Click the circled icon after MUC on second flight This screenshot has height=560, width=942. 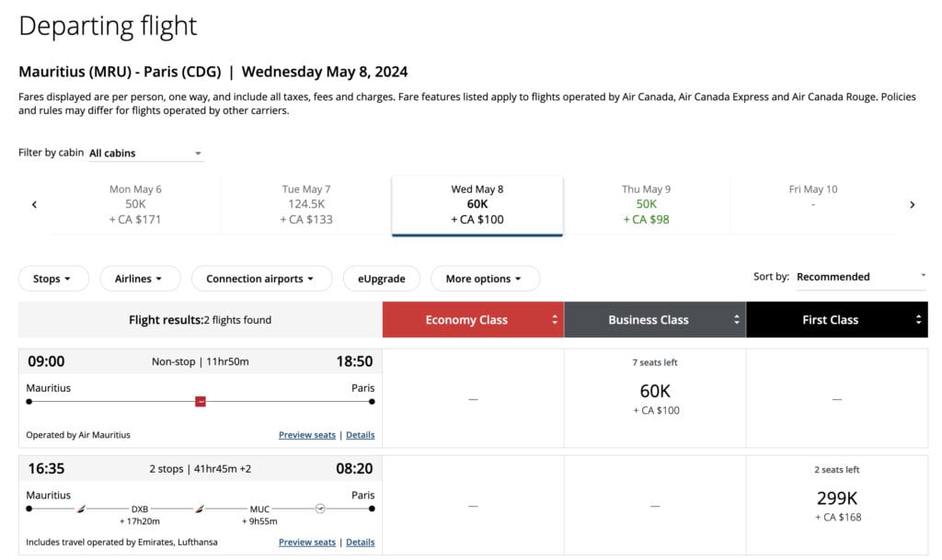pyautogui.click(x=320, y=508)
